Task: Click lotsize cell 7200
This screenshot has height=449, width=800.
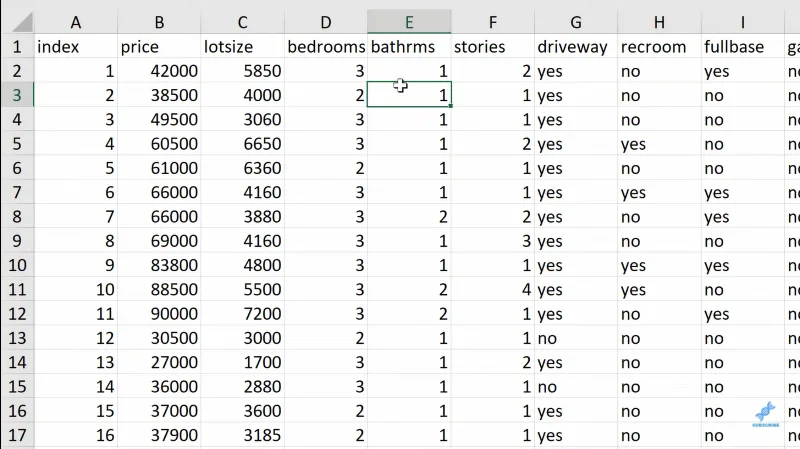Action: pos(242,313)
